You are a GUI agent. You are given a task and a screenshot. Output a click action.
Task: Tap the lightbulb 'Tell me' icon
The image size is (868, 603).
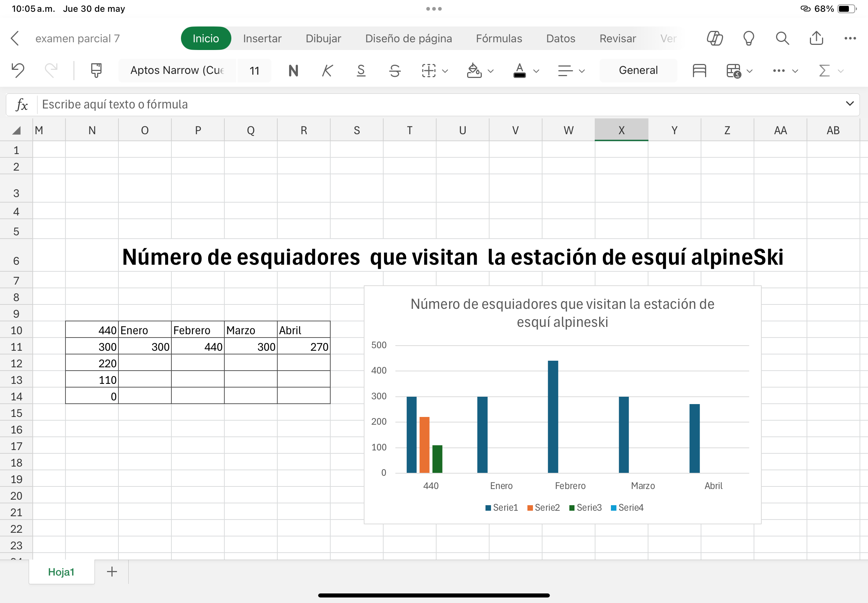[748, 38]
